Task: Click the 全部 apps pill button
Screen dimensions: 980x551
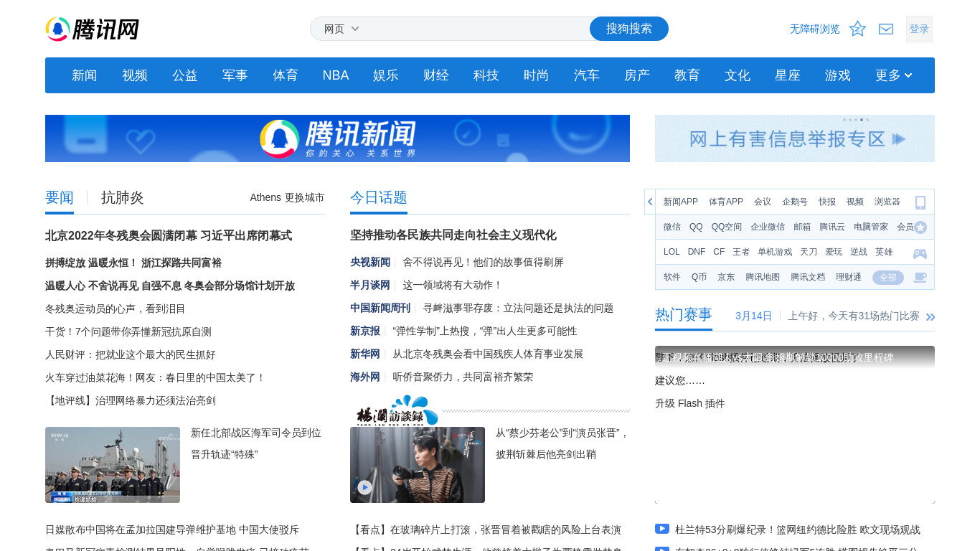Action: click(x=888, y=278)
